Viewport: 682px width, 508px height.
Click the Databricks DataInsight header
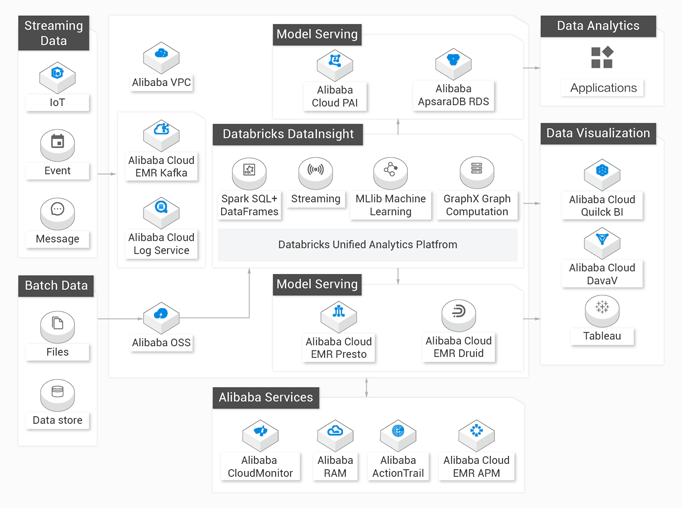pyautogui.click(x=288, y=134)
